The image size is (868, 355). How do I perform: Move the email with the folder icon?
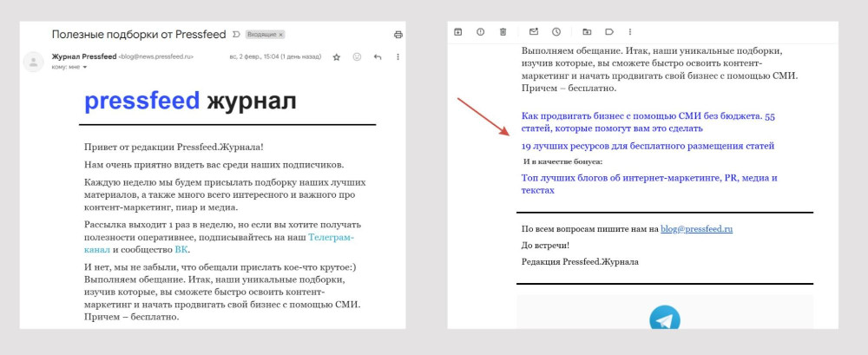click(x=587, y=31)
